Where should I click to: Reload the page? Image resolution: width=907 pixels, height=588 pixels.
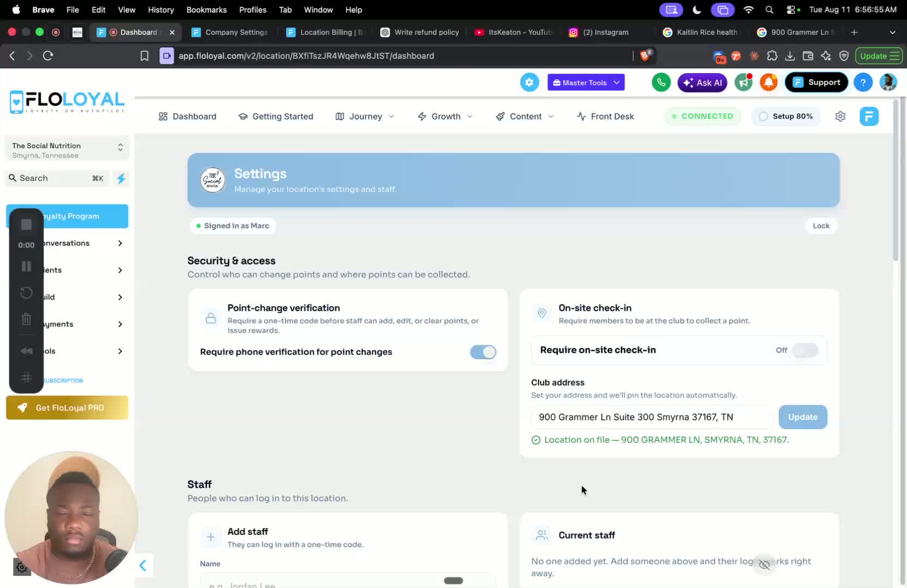[48, 56]
